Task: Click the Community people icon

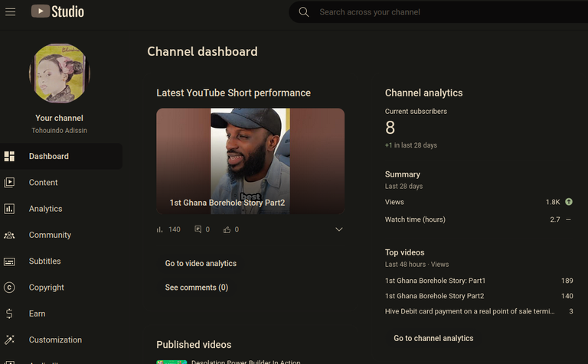Action: [x=9, y=236]
